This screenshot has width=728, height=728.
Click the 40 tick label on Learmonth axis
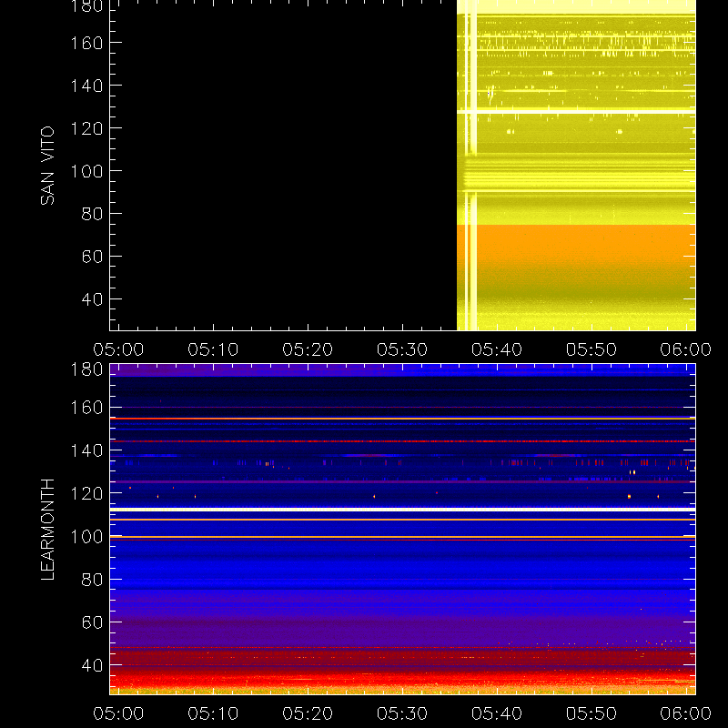point(92,665)
